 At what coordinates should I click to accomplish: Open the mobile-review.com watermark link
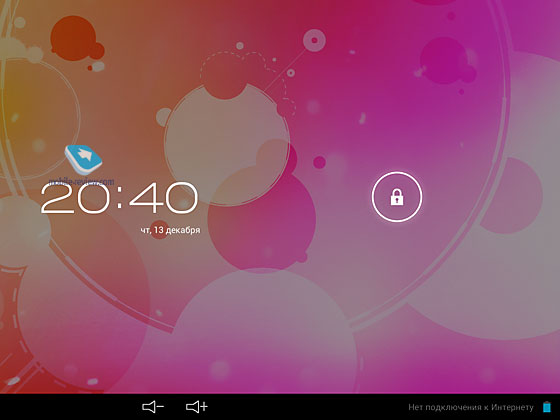[81, 181]
